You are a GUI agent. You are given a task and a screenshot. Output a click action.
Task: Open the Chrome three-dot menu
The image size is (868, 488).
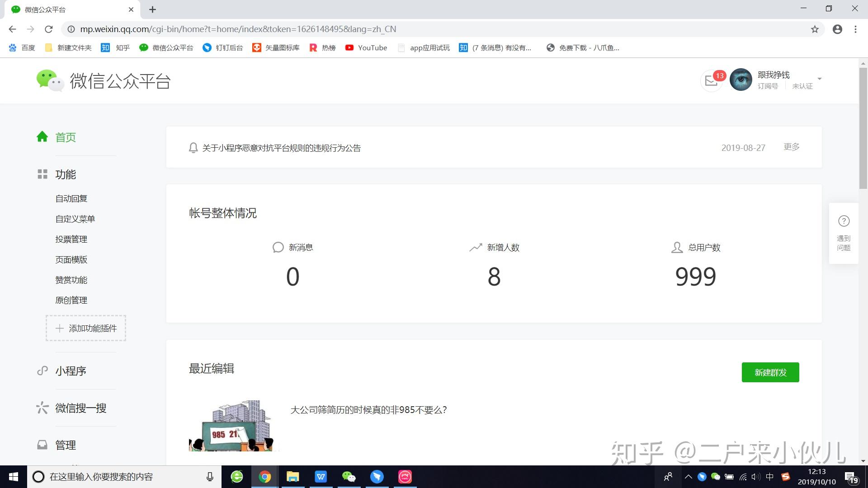tap(855, 29)
